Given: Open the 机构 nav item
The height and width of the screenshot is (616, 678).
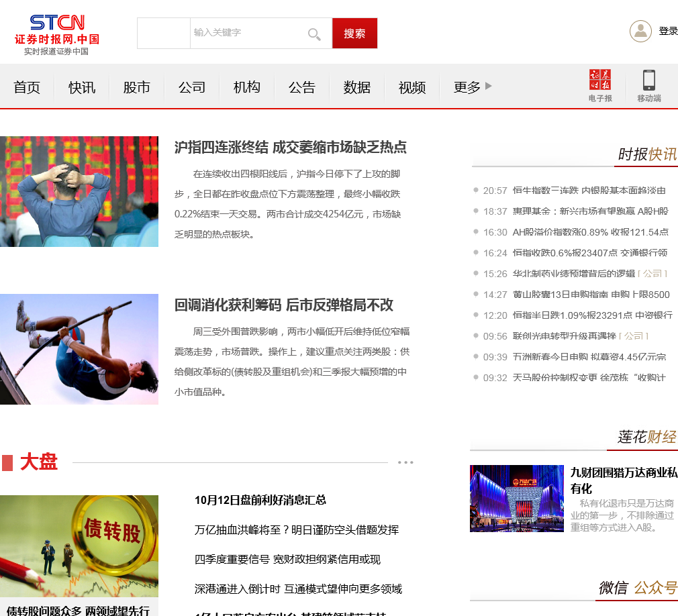Looking at the screenshot, I should coord(247,87).
